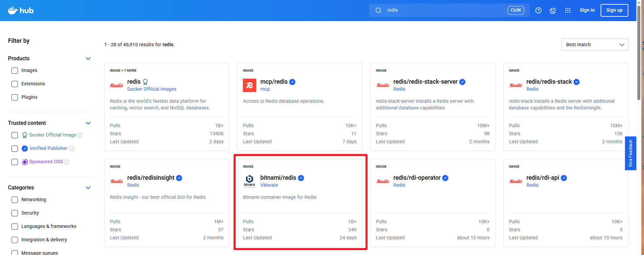
Task: Click the Bitnami logo on bitnami/redis card
Action: pyautogui.click(x=250, y=181)
